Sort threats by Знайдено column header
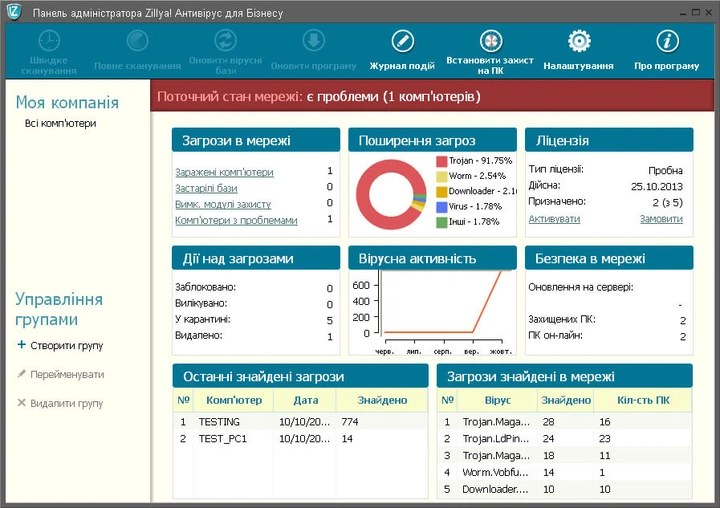Viewport: 720px width, 508px height. pyautogui.click(x=380, y=400)
